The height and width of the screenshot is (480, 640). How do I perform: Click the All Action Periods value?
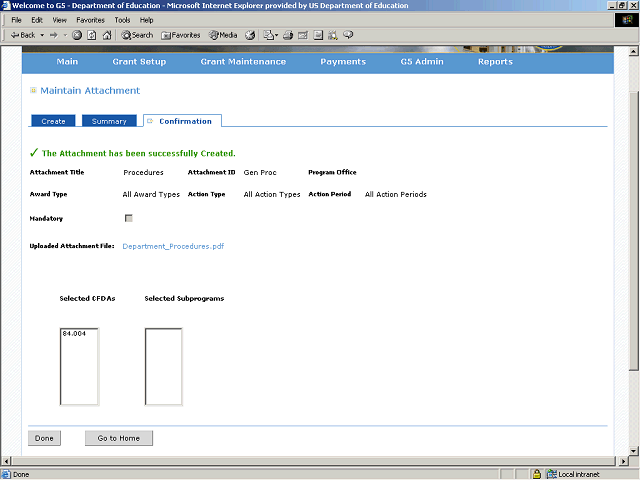pos(396,194)
